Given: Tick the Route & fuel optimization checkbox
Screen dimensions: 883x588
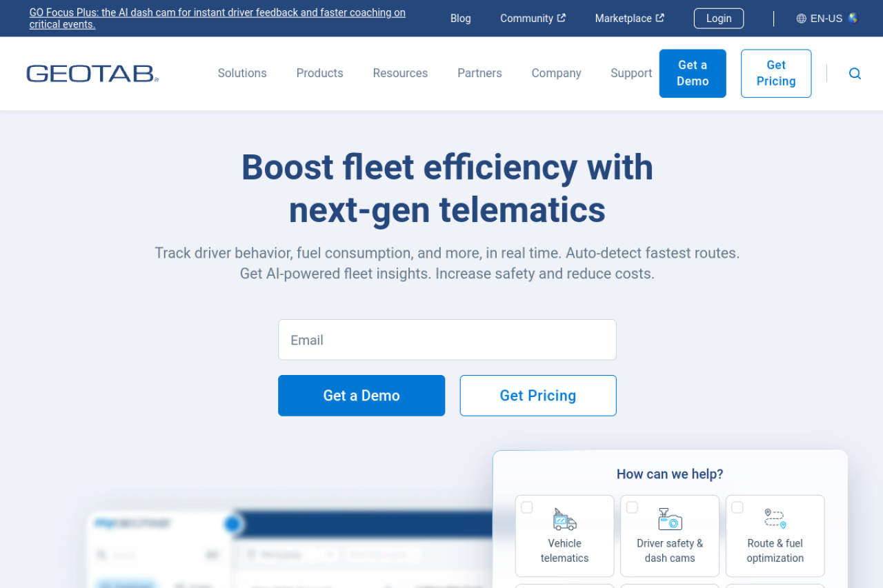Looking at the screenshot, I should pos(737,507).
